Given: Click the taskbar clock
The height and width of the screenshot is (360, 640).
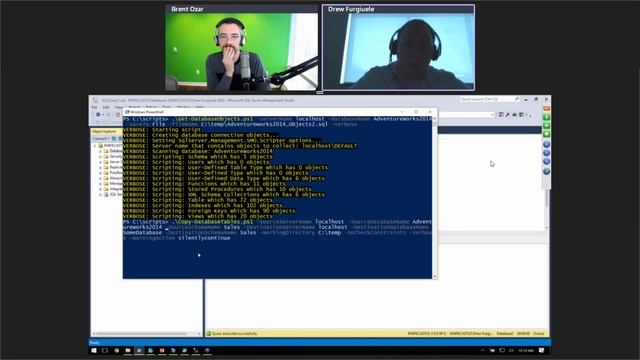Looking at the screenshot, I should click(525, 350).
